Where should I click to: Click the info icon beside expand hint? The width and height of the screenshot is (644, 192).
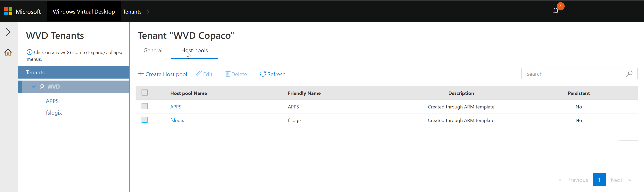tap(30, 52)
